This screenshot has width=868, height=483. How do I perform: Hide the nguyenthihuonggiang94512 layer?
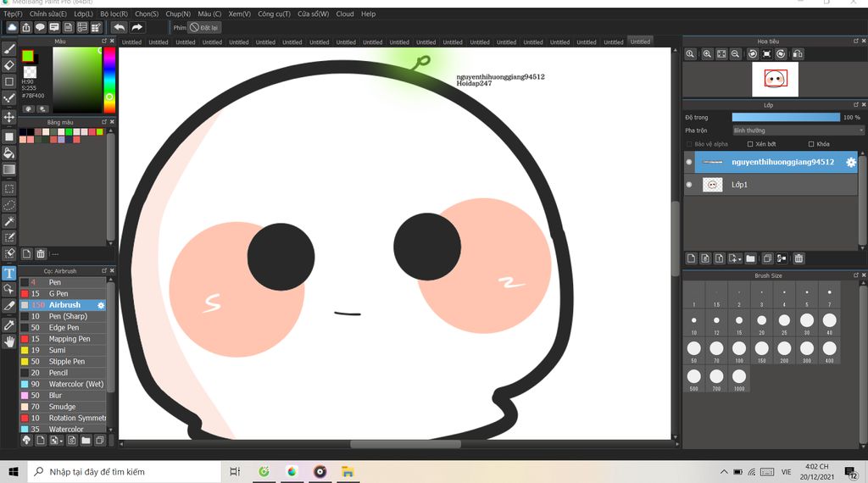click(689, 162)
